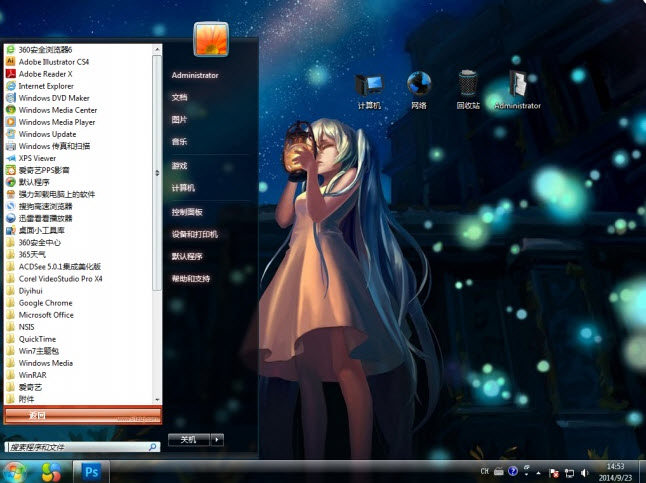Expand the Windows Media folder
This screenshot has height=483, width=646.
click(40, 363)
